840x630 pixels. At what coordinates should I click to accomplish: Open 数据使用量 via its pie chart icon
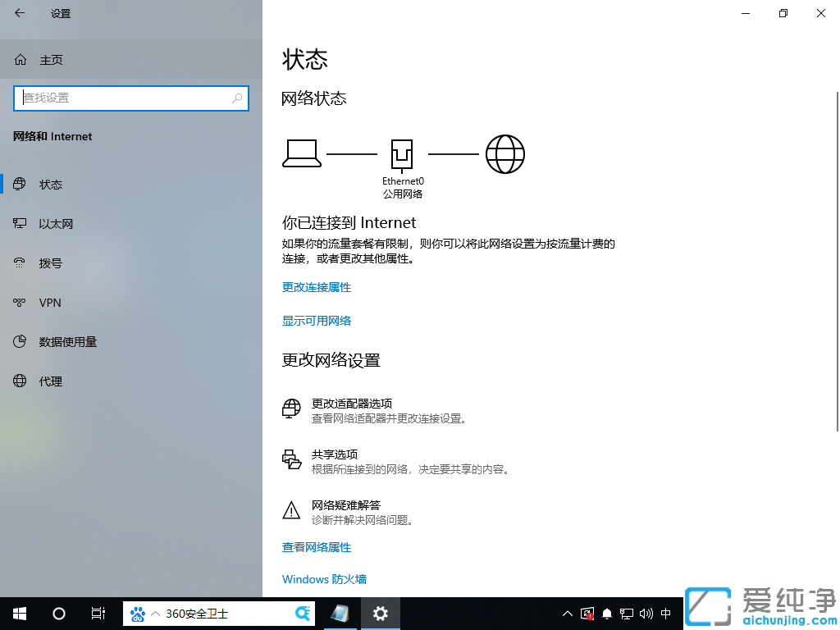[21, 342]
